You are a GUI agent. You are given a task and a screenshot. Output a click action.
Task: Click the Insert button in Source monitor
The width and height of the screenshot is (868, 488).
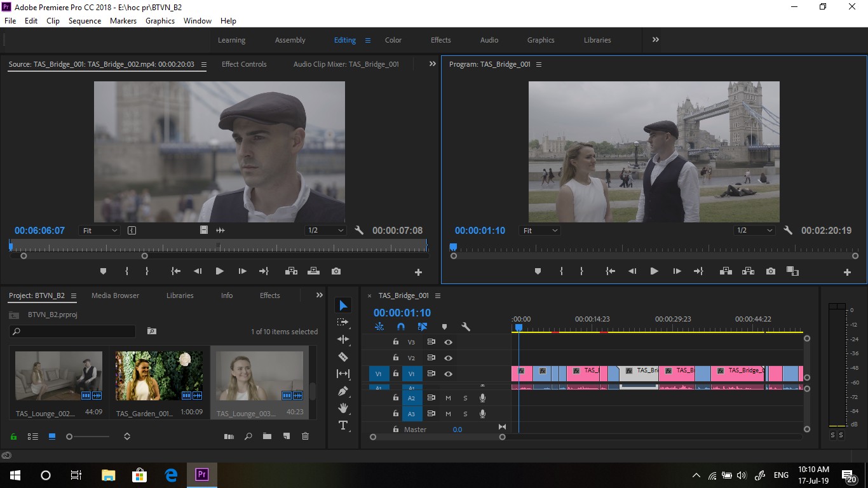click(291, 271)
